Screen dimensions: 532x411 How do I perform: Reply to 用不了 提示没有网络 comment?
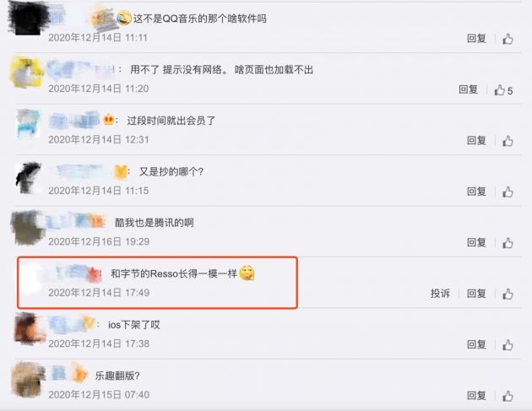point(468,89)
